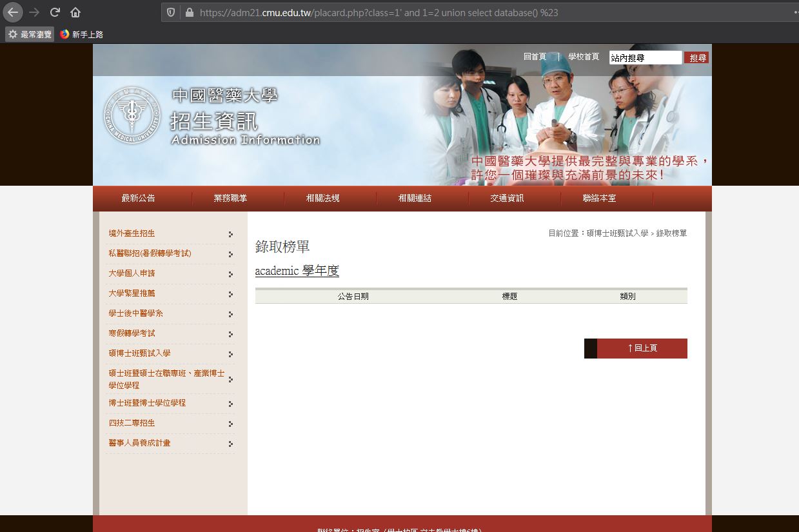The height and width of the screenshot is (532, 799).
Task: Select 碩士班暨碩士在職專班、產業博士學位學程 in sidebar
Action: 166,379
